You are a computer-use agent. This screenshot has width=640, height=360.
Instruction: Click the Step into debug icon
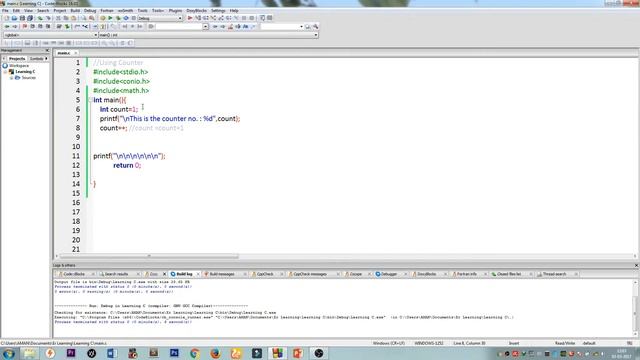213,18
